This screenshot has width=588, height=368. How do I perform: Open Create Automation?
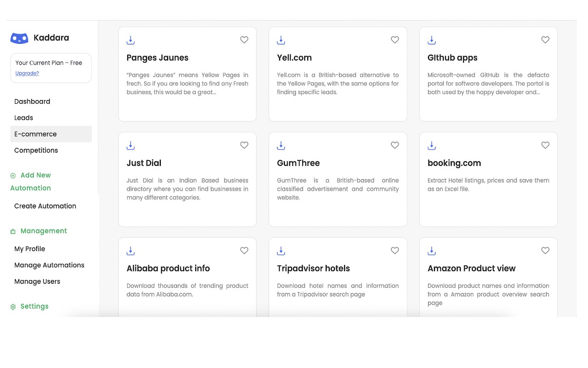tap(45, 206)
